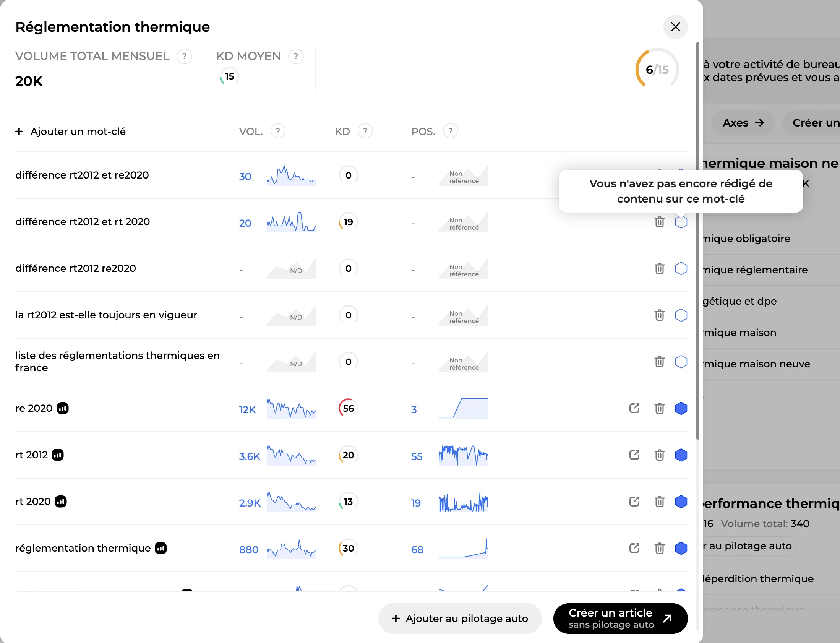This screenshot has height=643, width=840.
Task: Click déperdition thermique in background list
Action: point(758,579)
